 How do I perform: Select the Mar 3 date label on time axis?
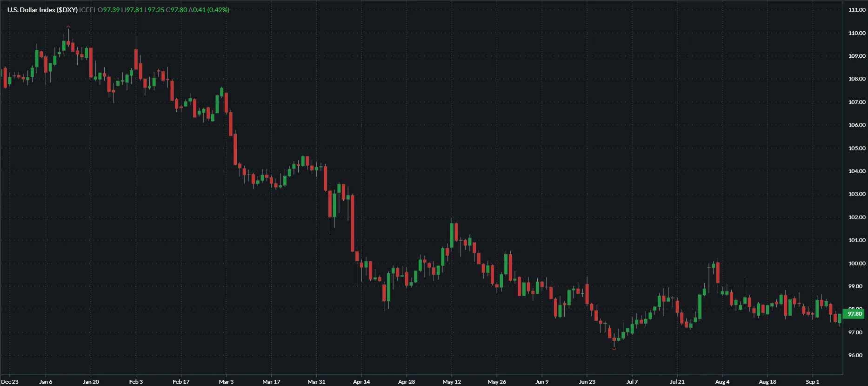(x=226, y=382)
